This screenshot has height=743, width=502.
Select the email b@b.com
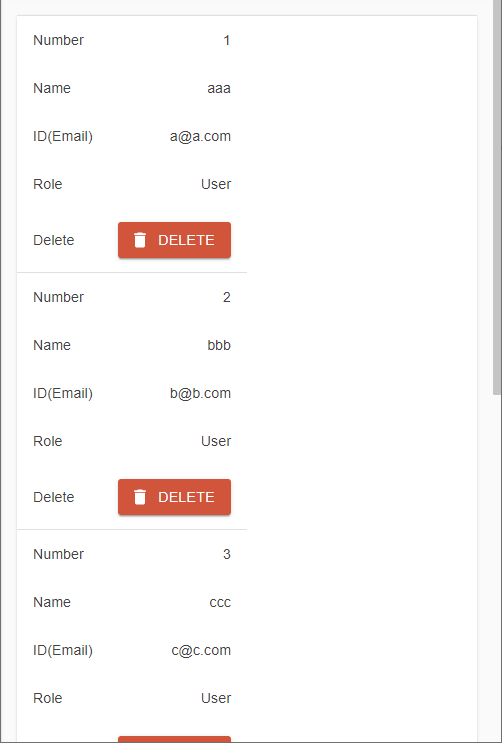(x=200, y=393)
